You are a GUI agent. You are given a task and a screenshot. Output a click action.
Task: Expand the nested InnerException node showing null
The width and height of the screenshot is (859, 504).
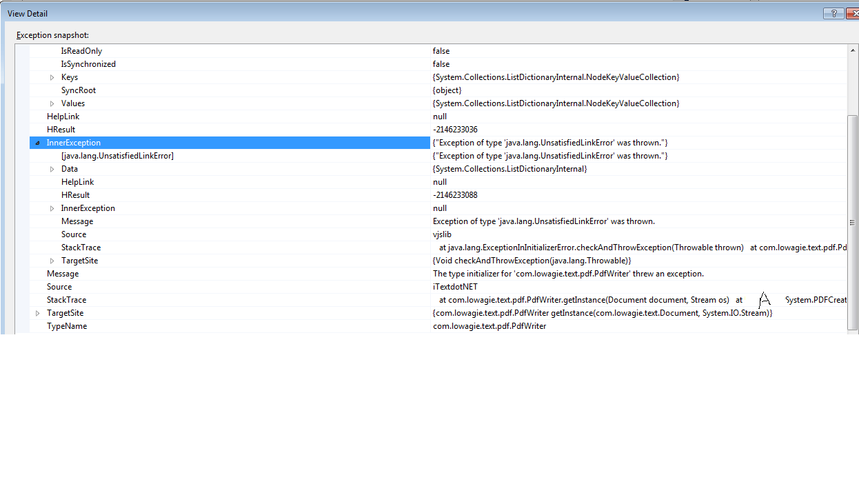tap(52, 208)
